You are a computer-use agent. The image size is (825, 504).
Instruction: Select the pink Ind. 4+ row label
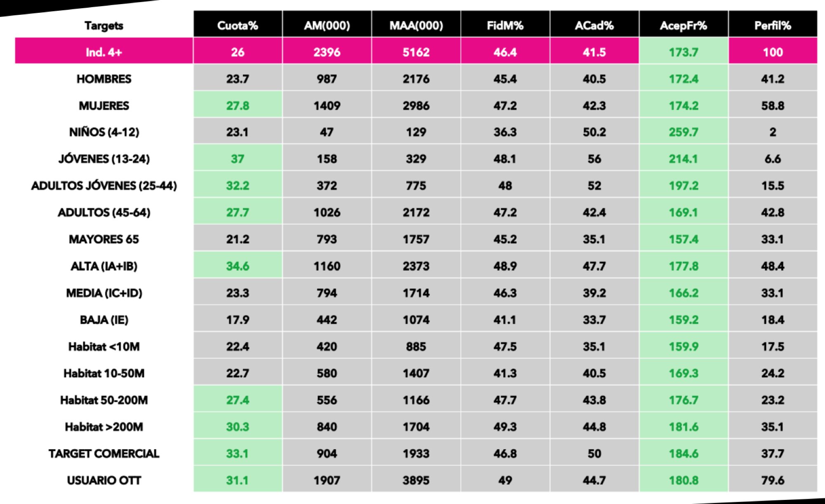click(104, 52)
